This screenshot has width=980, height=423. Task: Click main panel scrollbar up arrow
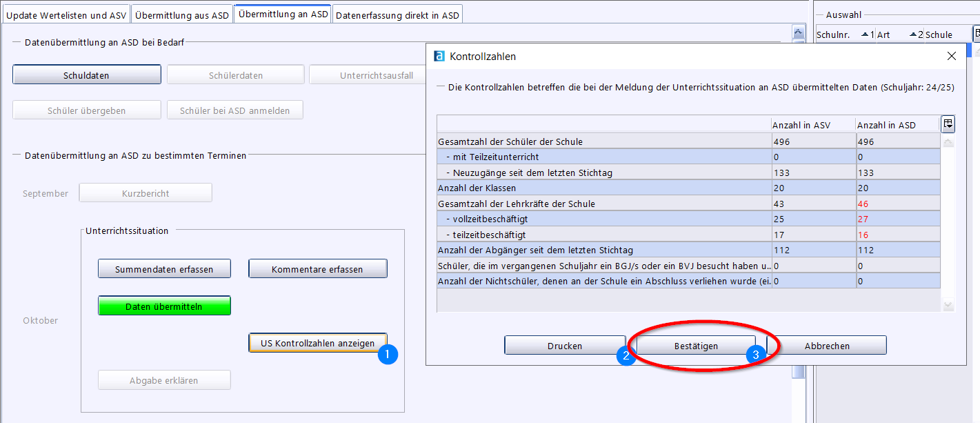tap(799, 32)
